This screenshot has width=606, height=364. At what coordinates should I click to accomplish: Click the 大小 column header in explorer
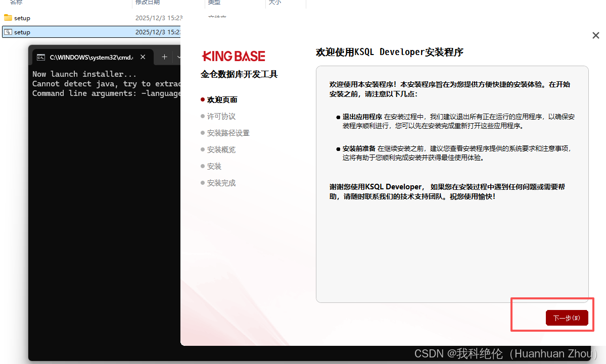(275, 3)
